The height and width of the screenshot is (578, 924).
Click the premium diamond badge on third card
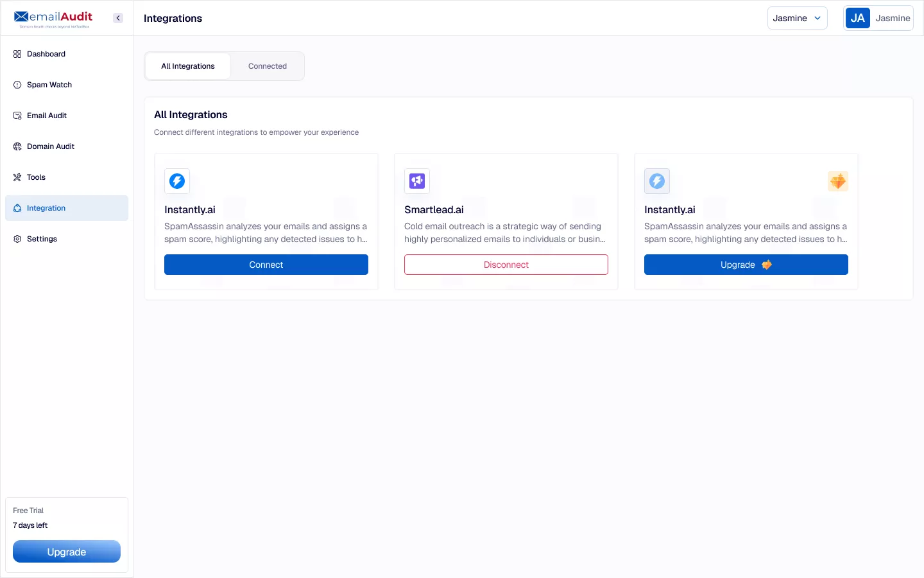[x=837, y=181]
